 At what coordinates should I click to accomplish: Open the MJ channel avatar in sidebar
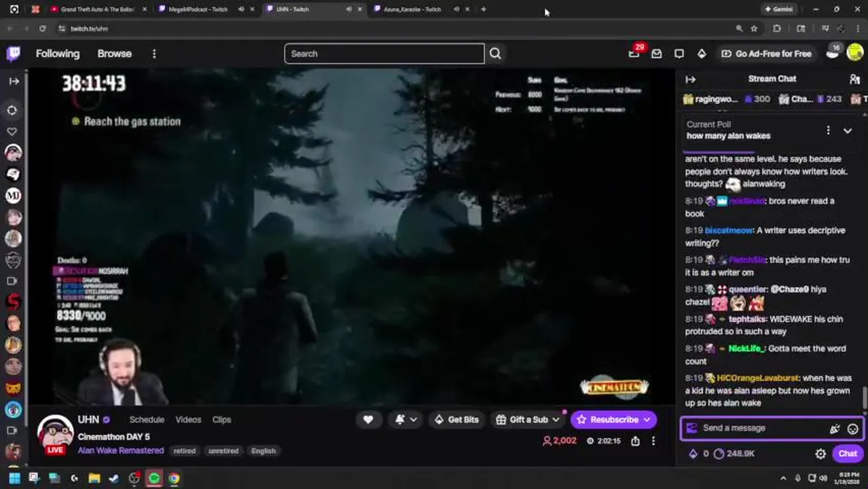click(13, 196)
